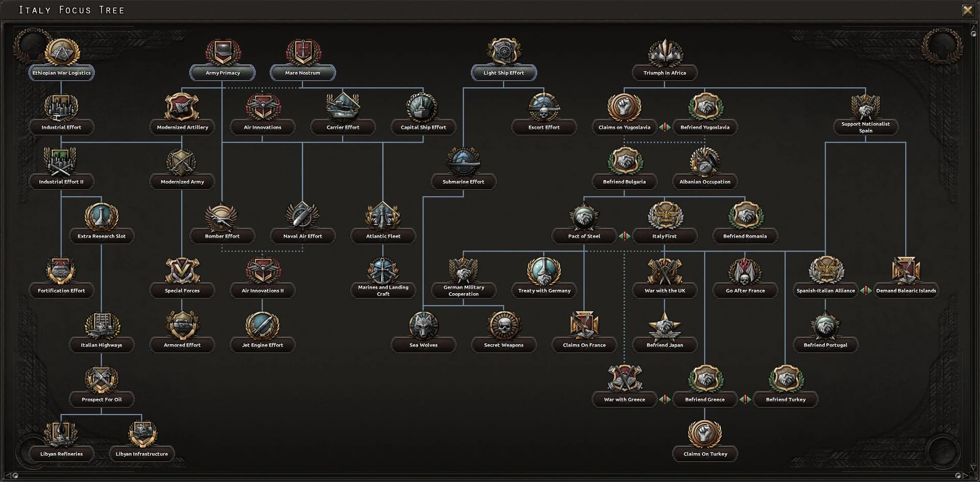The image size is (980, 482).
Task: Select the Libyan Refineries oil icon
Action: click(61, 434)
